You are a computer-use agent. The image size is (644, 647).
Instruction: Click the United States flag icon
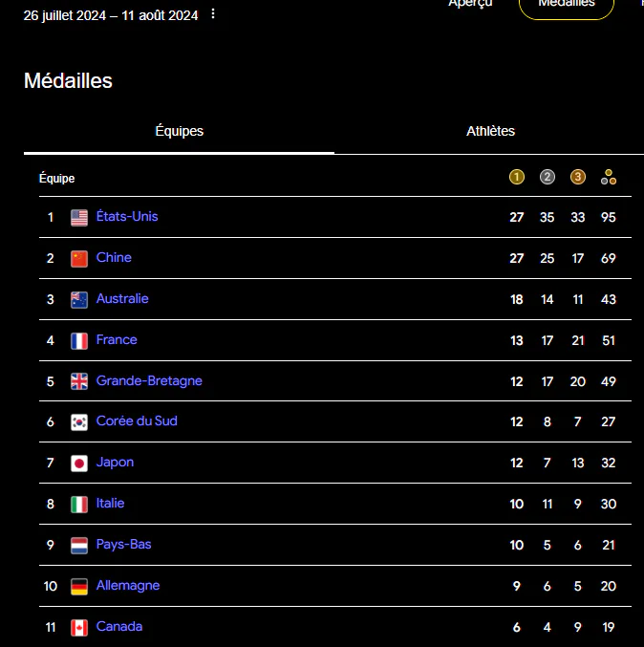[79, 218]
